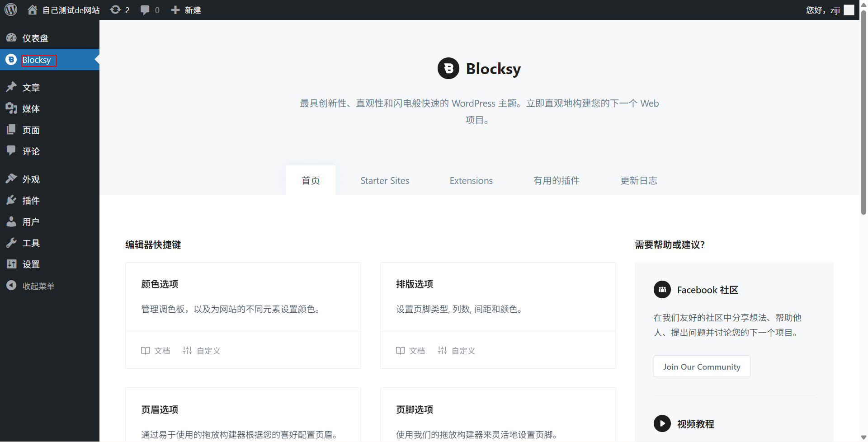Click the WordPress logo icon
Screen dimensions: 868x442
point(11,9)
